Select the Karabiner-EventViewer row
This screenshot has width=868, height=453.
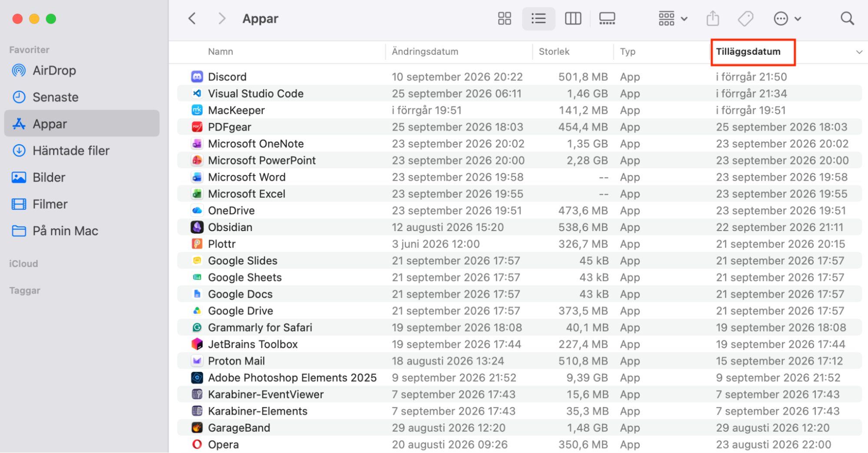[519, 394]
